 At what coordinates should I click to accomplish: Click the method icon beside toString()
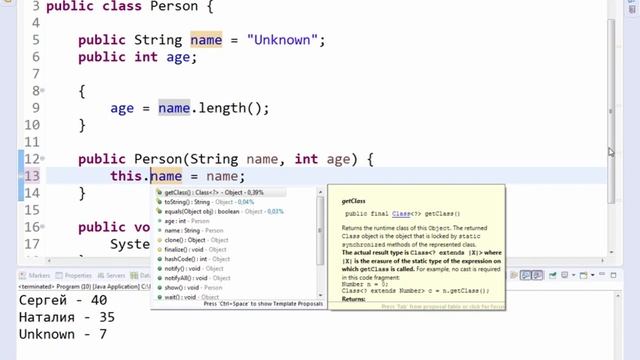(x=160, y=202)
